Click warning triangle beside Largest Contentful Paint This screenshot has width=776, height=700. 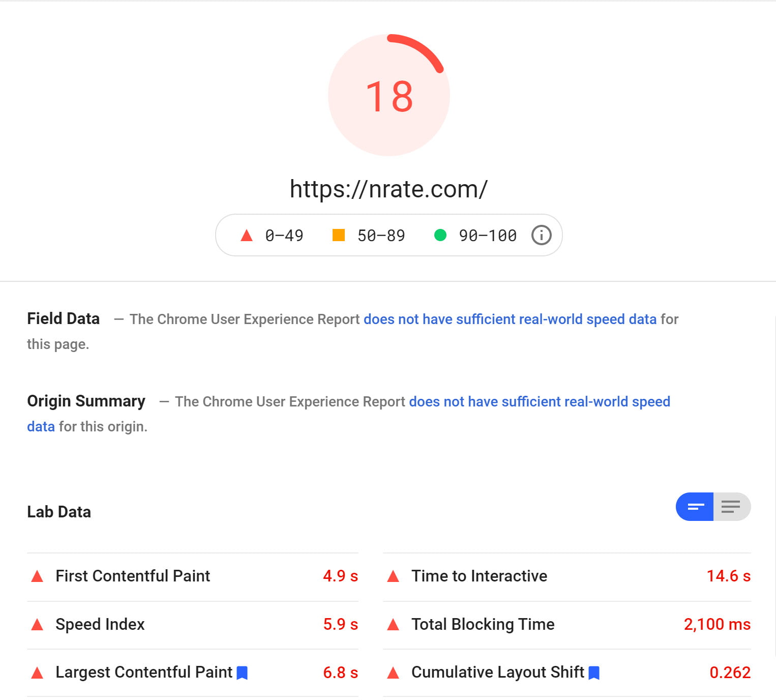click(x=37, y=673)
